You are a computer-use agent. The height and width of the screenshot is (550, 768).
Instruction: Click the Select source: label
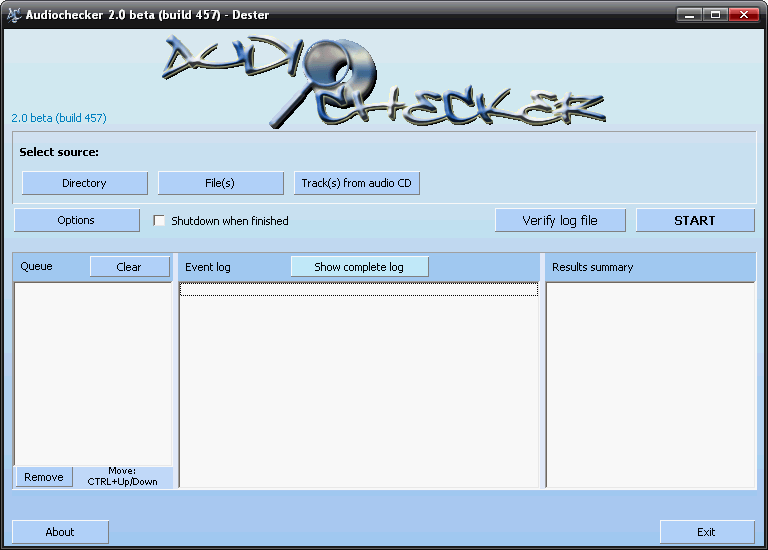click(x=59, y=152)
